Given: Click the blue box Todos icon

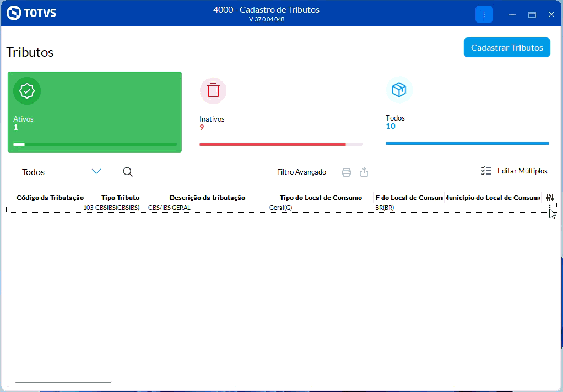Looking at the screenshot, I should tap(399, 90).
